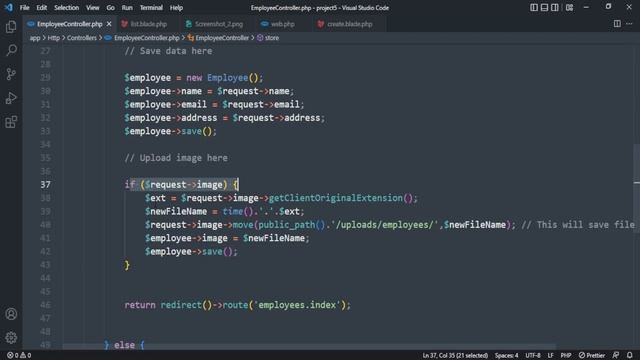Screen dimensions: 640x360
Task: Change LF end of line sequence
Action: pyautogui.click(x=550, y=355)
